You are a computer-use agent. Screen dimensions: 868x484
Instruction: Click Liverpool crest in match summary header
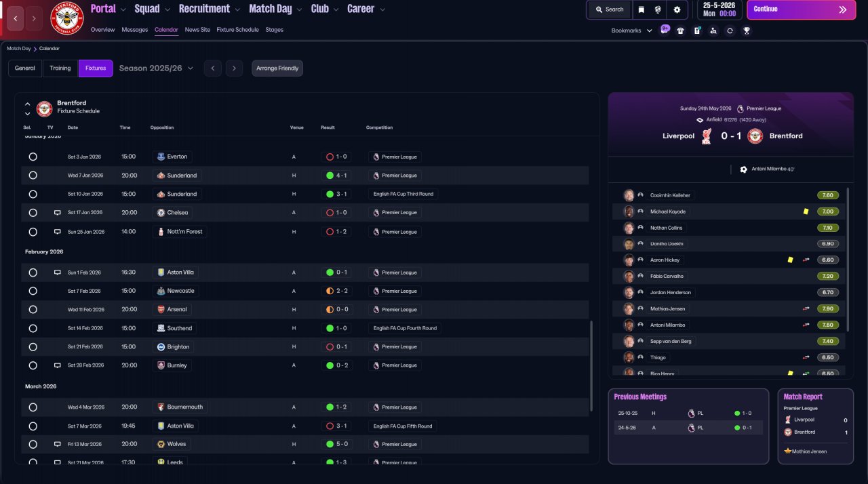pos(706,136)
